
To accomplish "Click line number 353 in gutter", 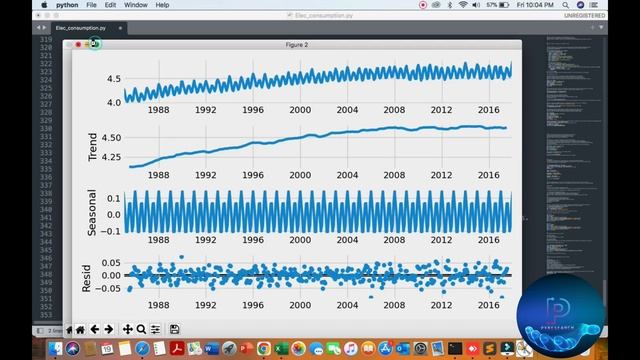I will [x=46, y=315].
